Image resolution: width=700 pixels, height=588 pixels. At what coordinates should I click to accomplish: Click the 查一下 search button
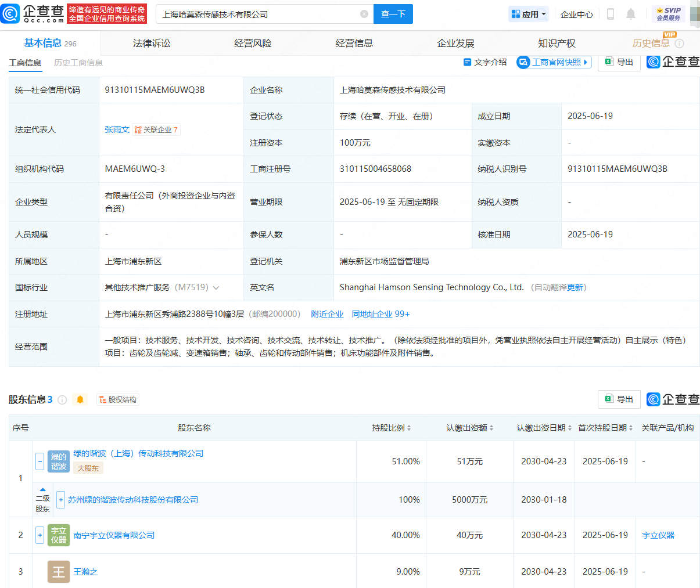click(x=393, y=14)
